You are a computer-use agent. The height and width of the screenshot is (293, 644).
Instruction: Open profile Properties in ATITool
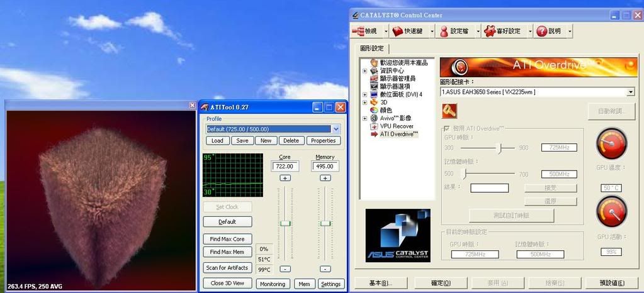tap(323, 141)
